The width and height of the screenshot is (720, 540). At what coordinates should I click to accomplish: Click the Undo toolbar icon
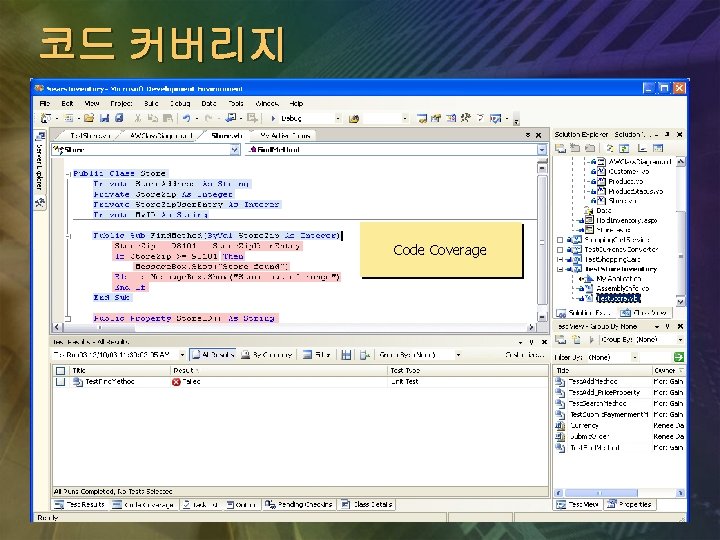point(186,118)
